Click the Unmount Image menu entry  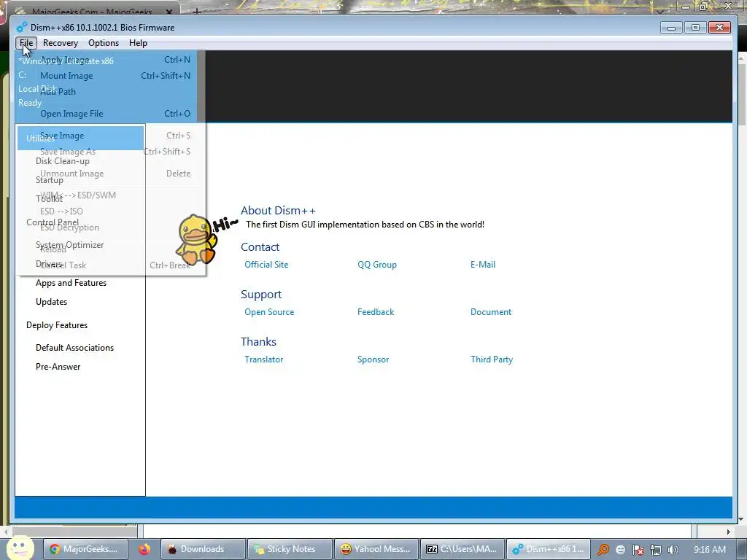(x=111, y=174)
